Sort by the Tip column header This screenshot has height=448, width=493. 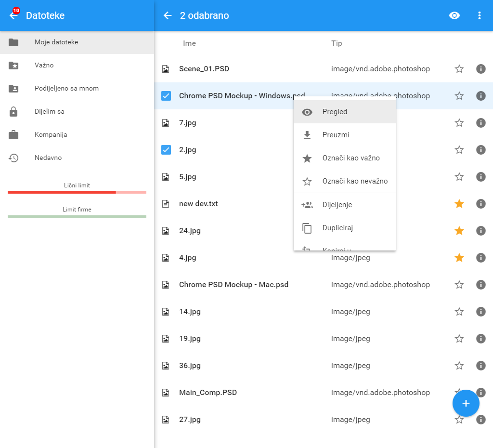[x=337, y=43]
